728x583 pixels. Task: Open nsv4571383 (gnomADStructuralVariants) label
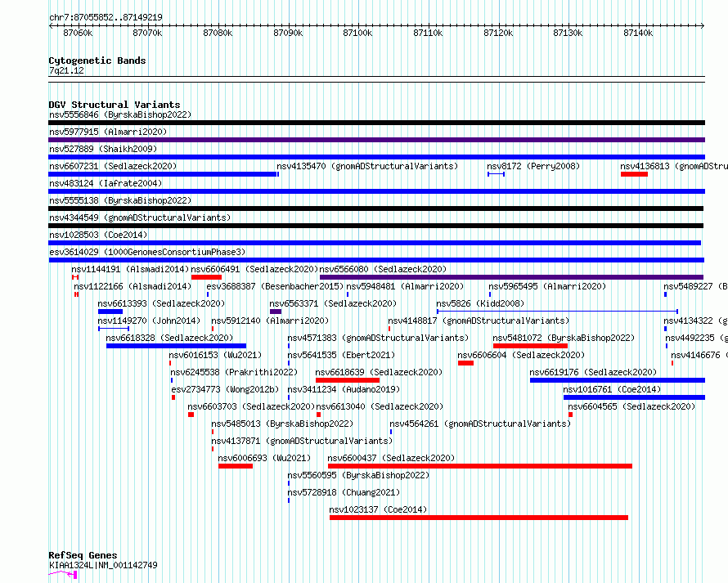(x=378, y=338)
